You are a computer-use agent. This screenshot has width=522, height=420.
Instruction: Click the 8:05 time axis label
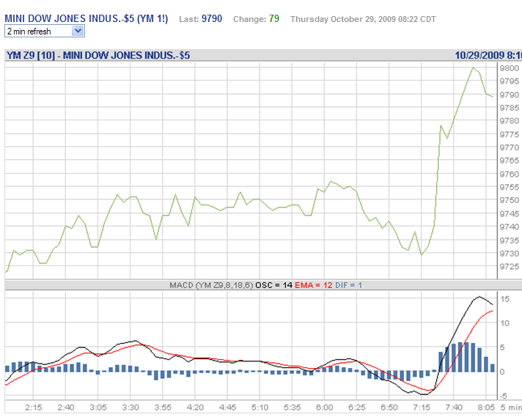tap(486, 408)
